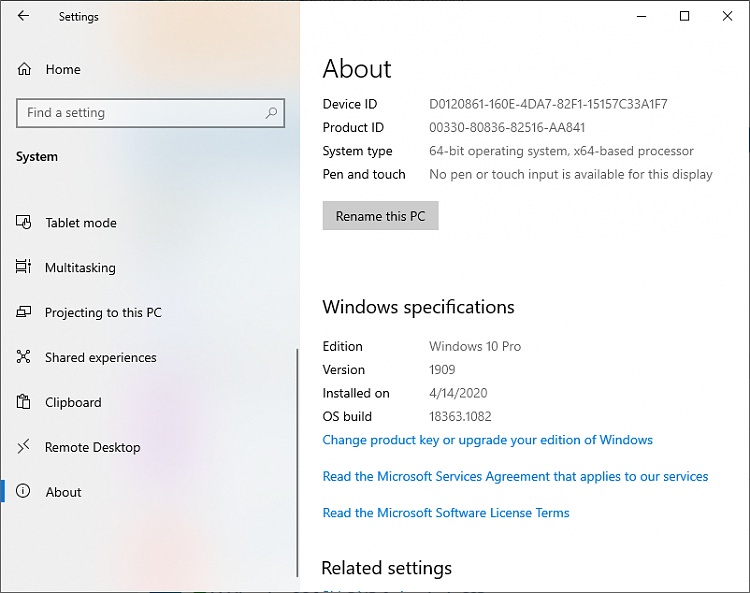Open Change product key or upgrade link

(x=487, y=440)
